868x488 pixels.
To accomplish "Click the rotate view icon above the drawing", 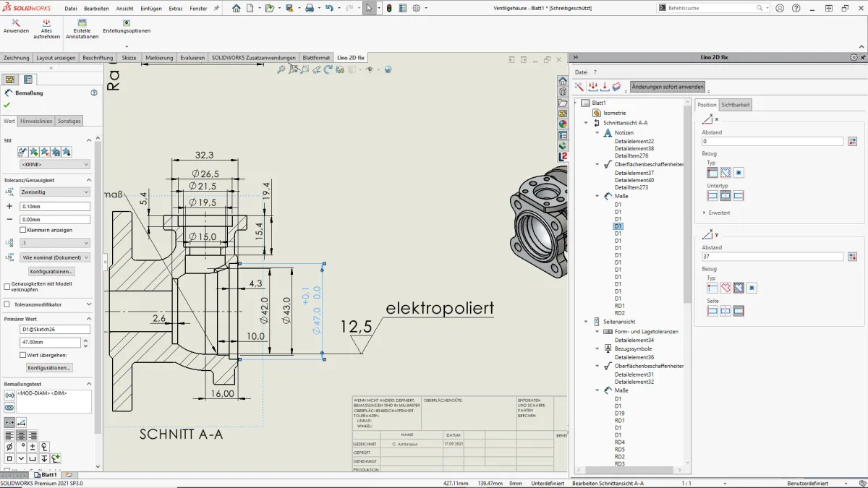I will (x=327, y=69).
